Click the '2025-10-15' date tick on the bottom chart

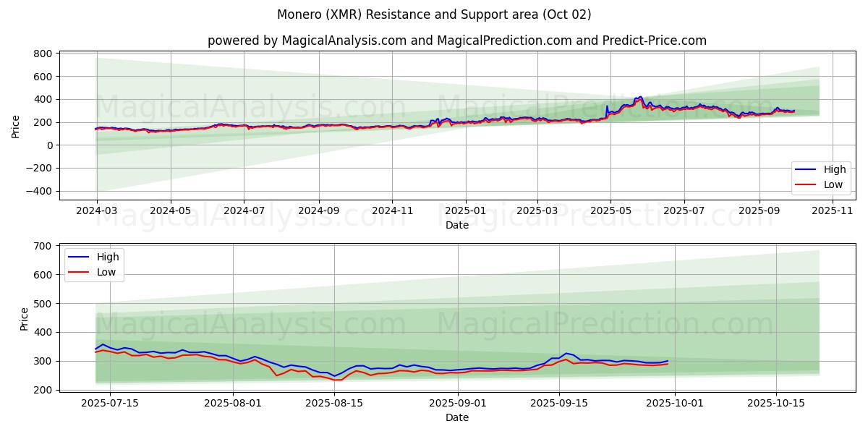[775, 404]
